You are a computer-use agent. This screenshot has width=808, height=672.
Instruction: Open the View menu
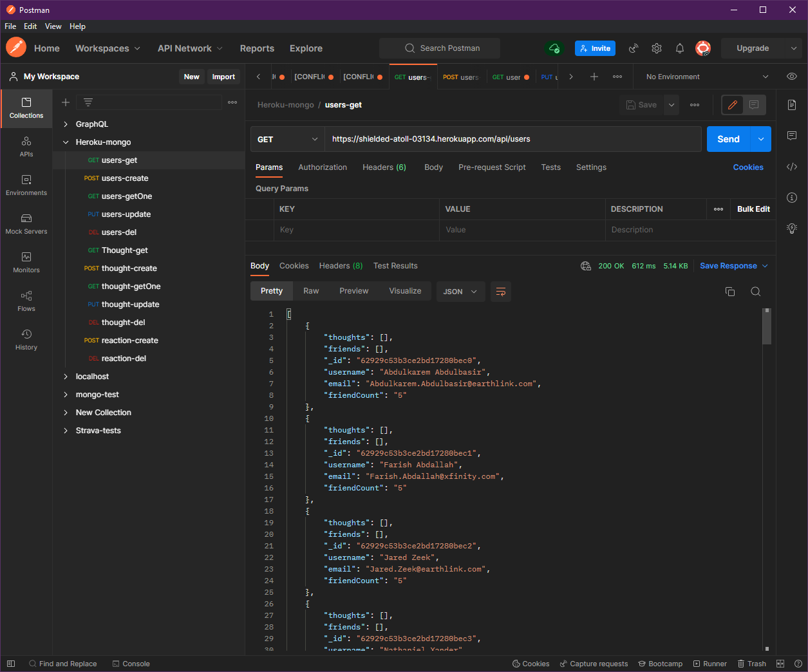(53, 26)
